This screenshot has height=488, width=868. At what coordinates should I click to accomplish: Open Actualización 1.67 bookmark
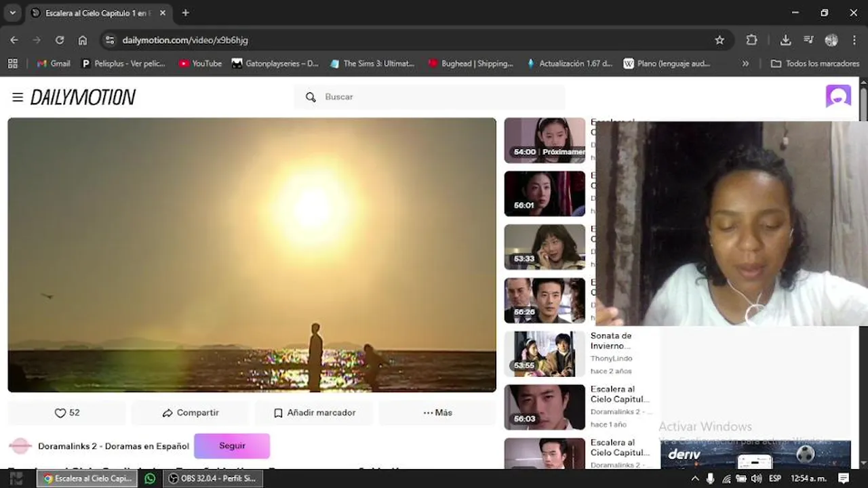570,63
